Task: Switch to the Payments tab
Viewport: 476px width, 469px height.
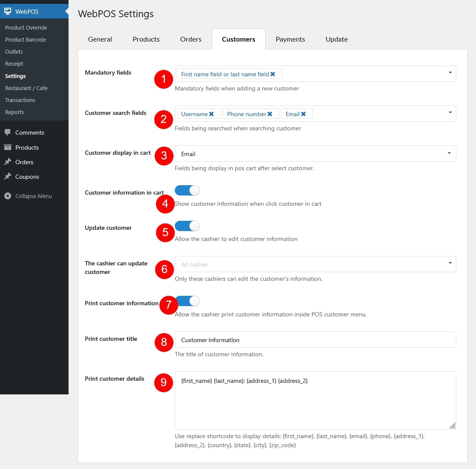Action: click(x=290, y=39)
